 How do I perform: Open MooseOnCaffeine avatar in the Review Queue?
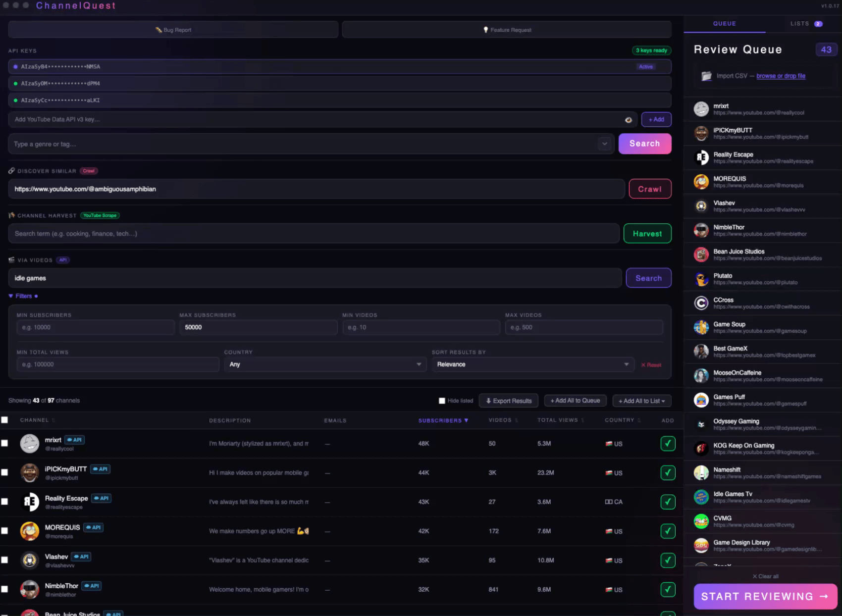[x=701, y=376]
